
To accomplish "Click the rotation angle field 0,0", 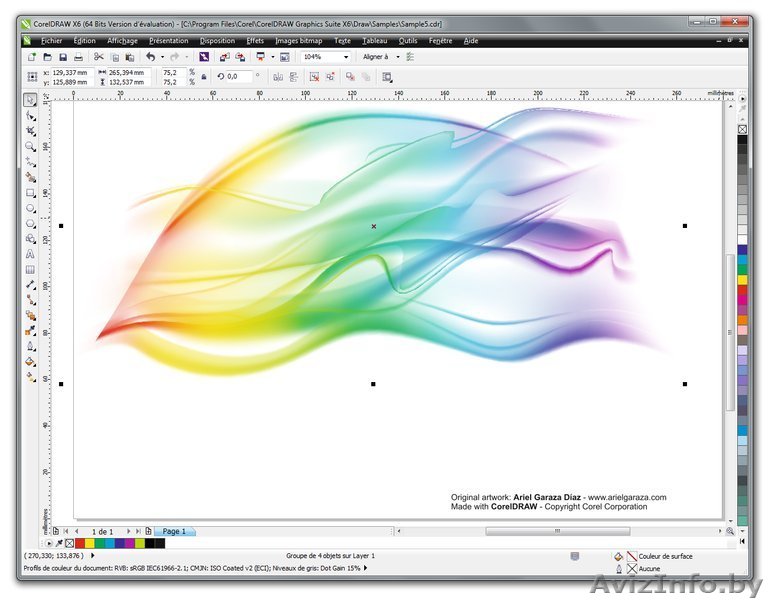I will coord(239,77).
